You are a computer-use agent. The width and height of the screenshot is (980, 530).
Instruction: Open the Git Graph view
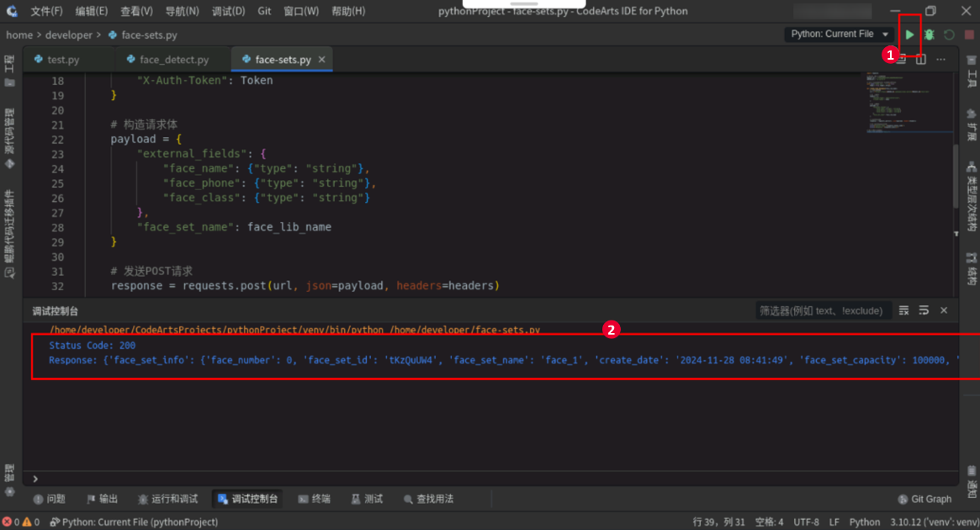pyautogui.click(x=924, y=499)
